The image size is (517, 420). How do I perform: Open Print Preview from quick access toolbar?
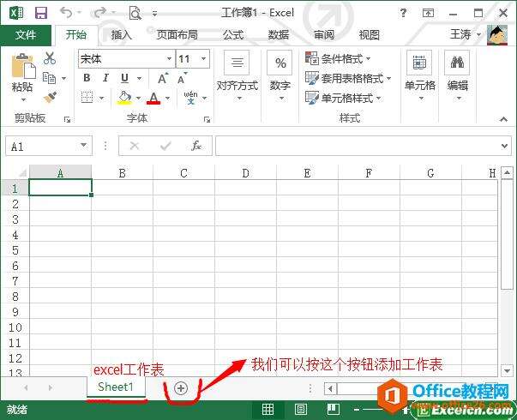pyautogui.click(x=135, y=13)
